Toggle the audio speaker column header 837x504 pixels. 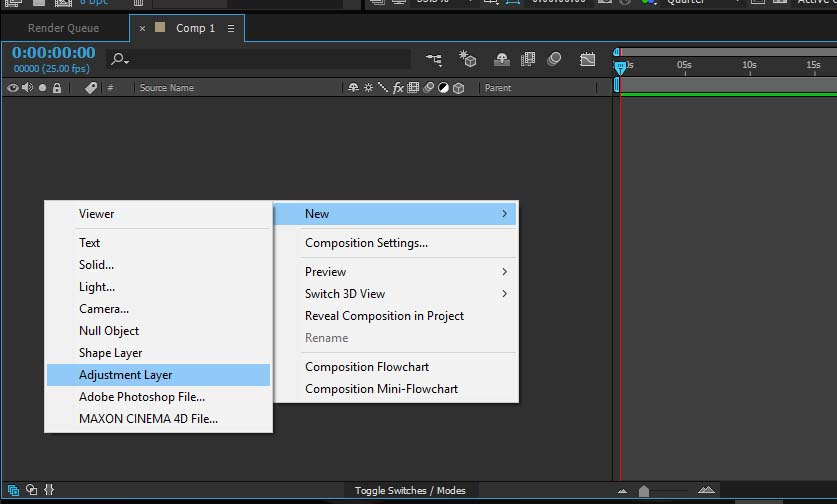(27, 88)
